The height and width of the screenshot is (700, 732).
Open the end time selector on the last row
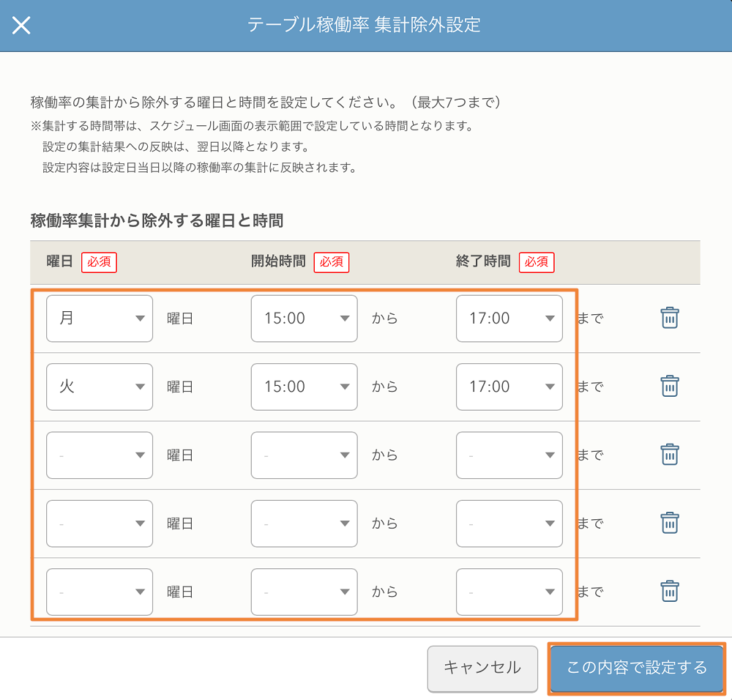tap(509, 592)
